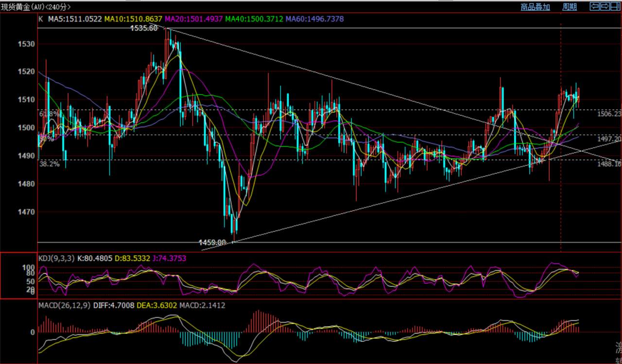Click the 1459.80 low price marker
Viewport: 622px width, 364px height.
pyautogui.click(x=212, y=242)
